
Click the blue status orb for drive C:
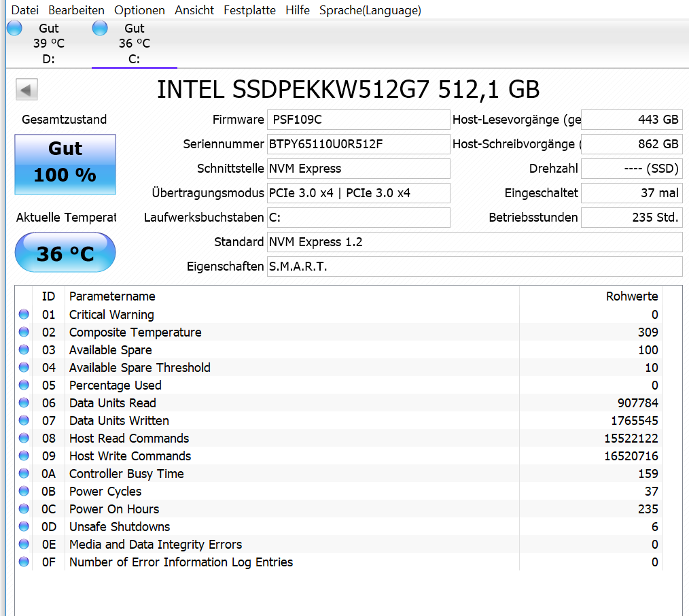coord(100,28)
